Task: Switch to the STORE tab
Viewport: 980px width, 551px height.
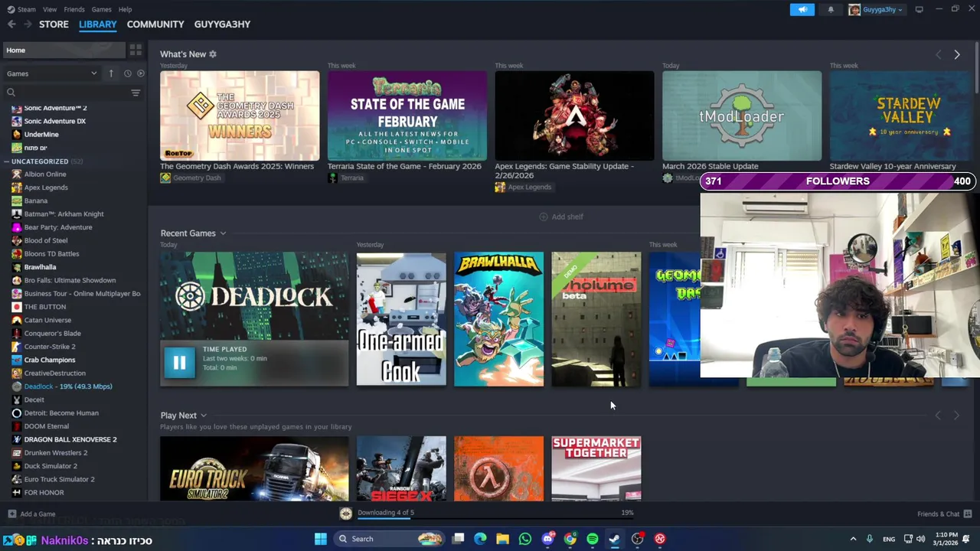Action: 54,24
